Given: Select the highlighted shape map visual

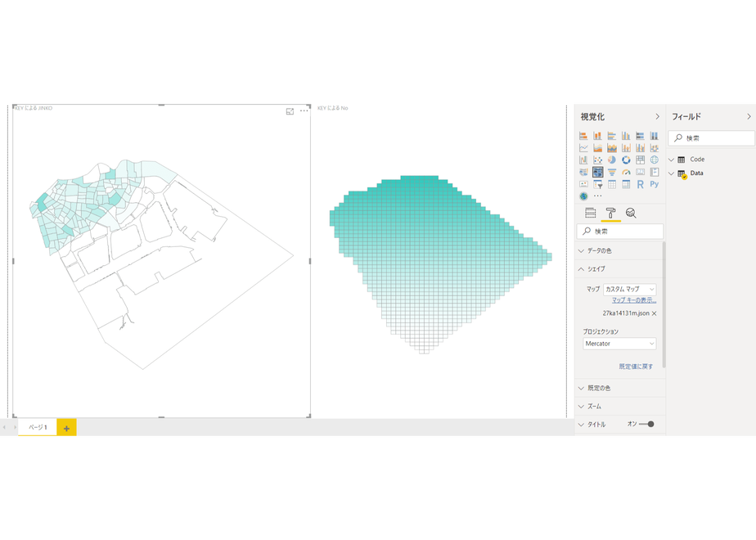Looking at the screenshot, I should click(x=598, y=172).
